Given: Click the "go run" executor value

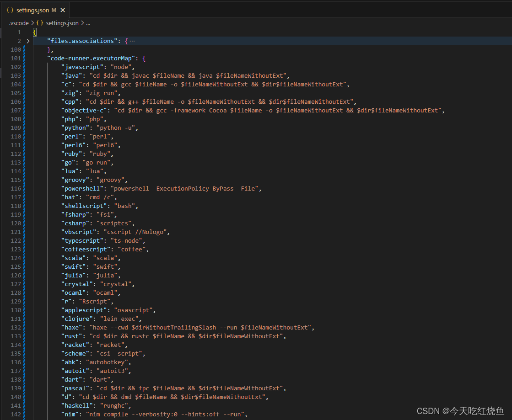Looking at the screenshot, I should pos(97,162).
